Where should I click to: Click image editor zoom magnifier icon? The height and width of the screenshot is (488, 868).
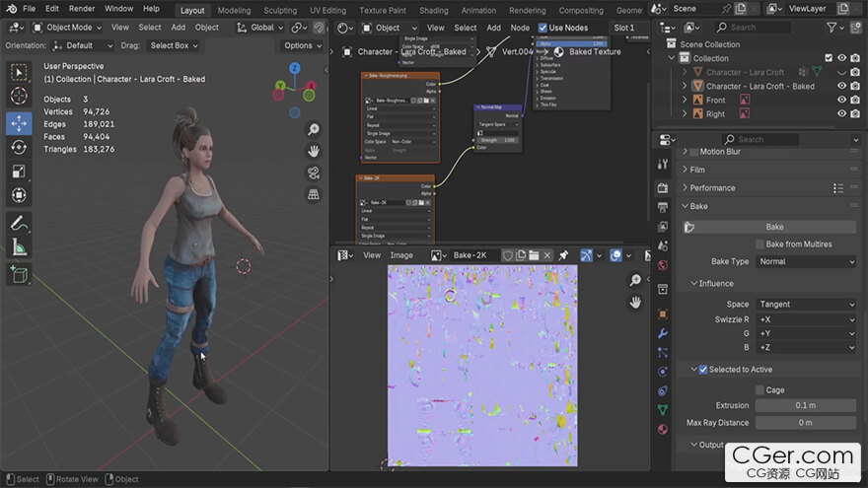(635, 281)
